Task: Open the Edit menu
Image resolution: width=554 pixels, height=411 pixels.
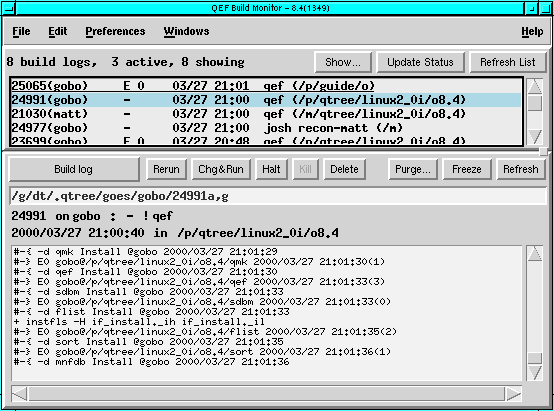Action: [58, 31]
